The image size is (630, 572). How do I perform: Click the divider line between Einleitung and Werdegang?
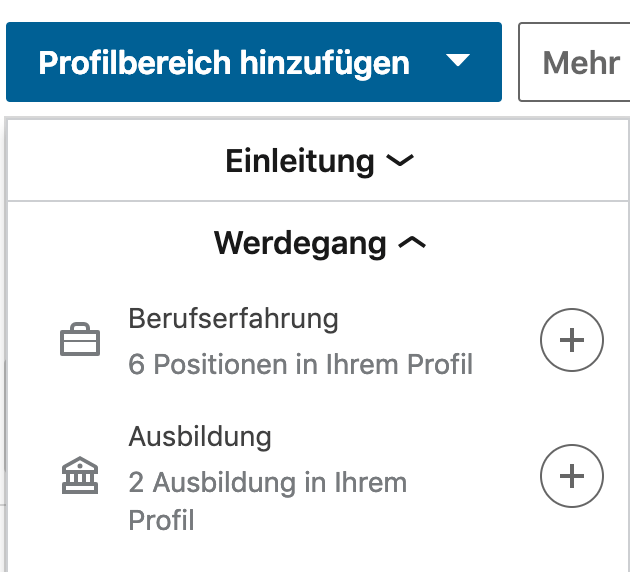tap(318, 200)
